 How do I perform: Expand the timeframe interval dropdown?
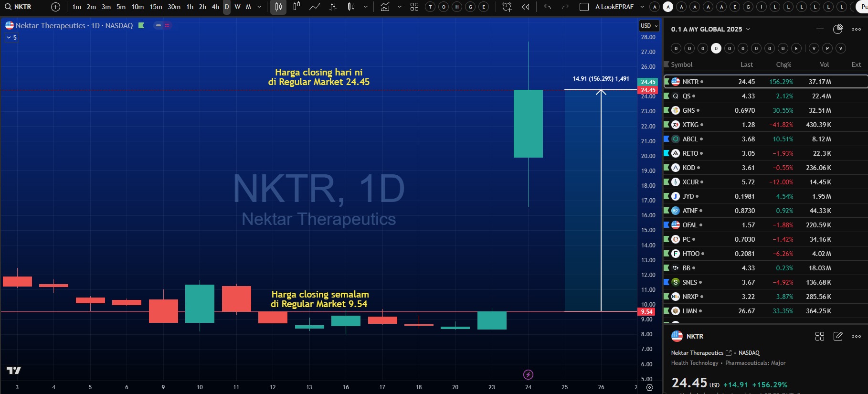pyautogui.click(x=259, y=7)
